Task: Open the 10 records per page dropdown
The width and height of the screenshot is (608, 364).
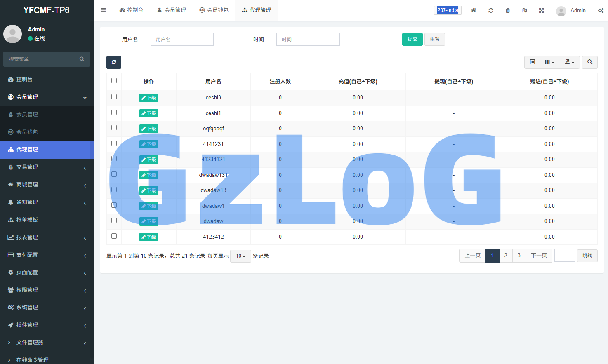Action: tap(240, 256)
